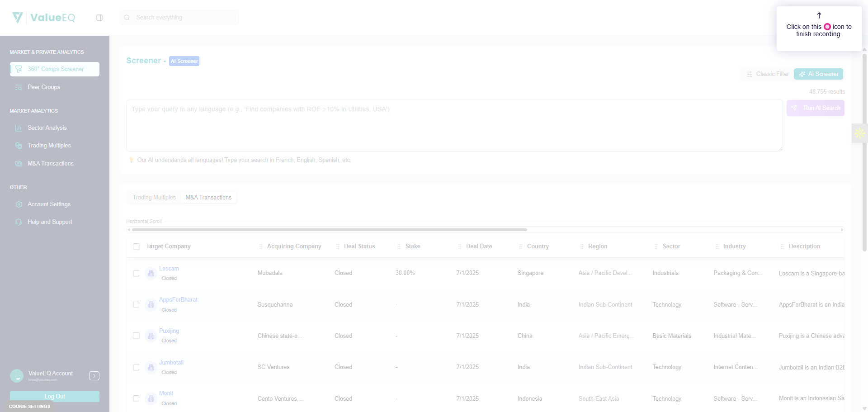Click the ValueEQ logo

pyautogui.click(x=44, y=18)
